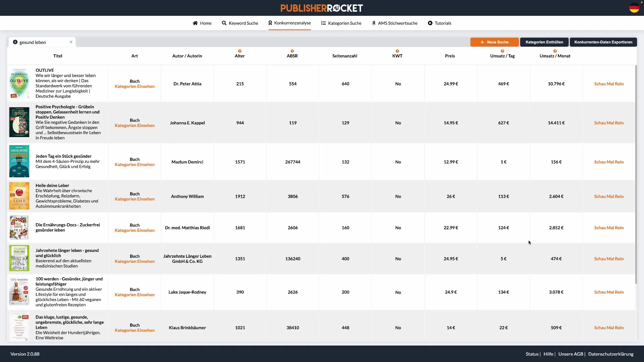This screenshot has width=644, height=362.
Task: Open the Tutorials page
Action: click(439, 23)
